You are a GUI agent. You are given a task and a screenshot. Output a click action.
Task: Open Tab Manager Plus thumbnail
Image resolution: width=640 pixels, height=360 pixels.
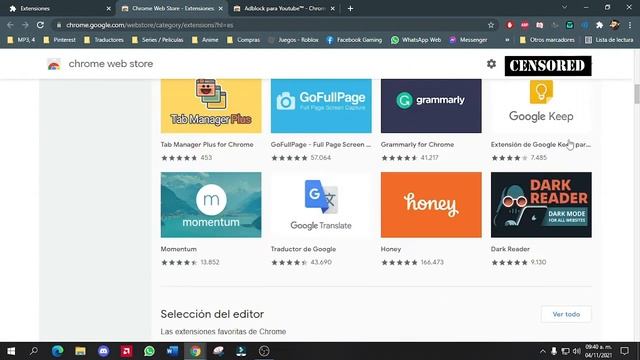[x=211, y=106]
